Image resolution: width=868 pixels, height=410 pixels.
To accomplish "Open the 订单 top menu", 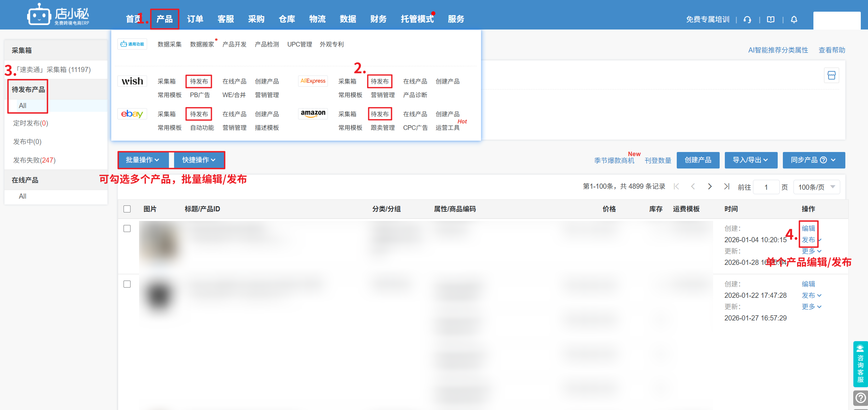I will tap(195, 19).
